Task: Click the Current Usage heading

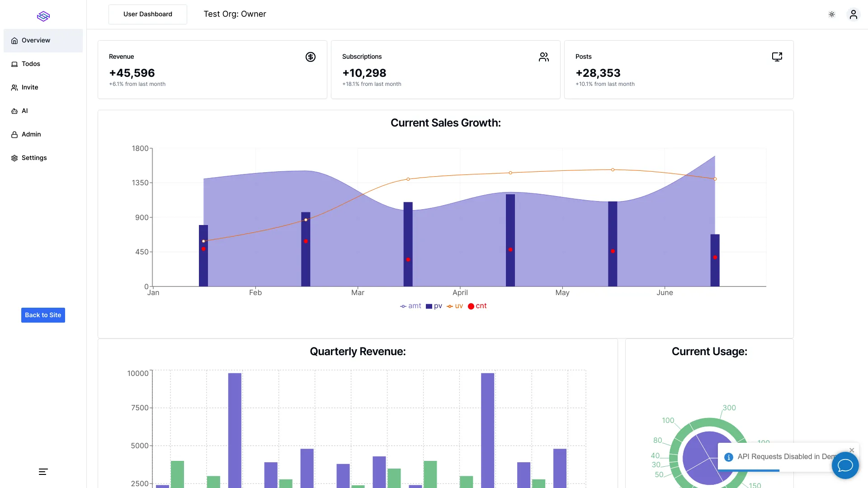Action: point(709,352)
